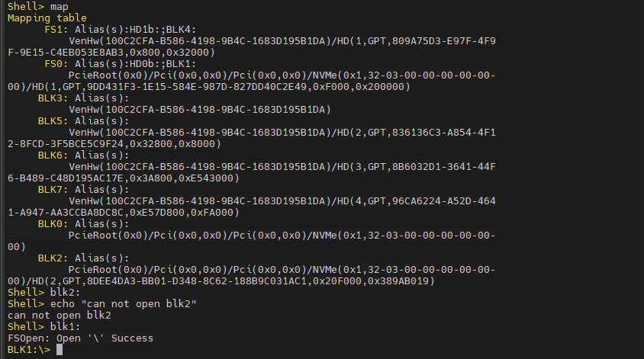This screenshot has height=359, width=644.
Task: Click the 'map' command text
Action: [x=60, y=7]
